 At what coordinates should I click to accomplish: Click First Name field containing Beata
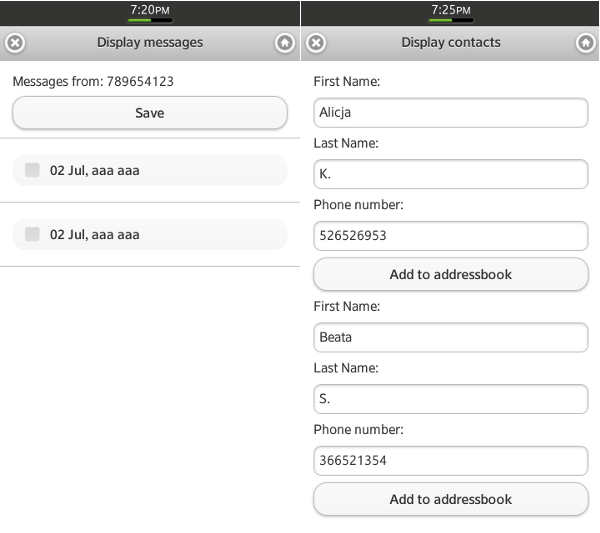450,337
